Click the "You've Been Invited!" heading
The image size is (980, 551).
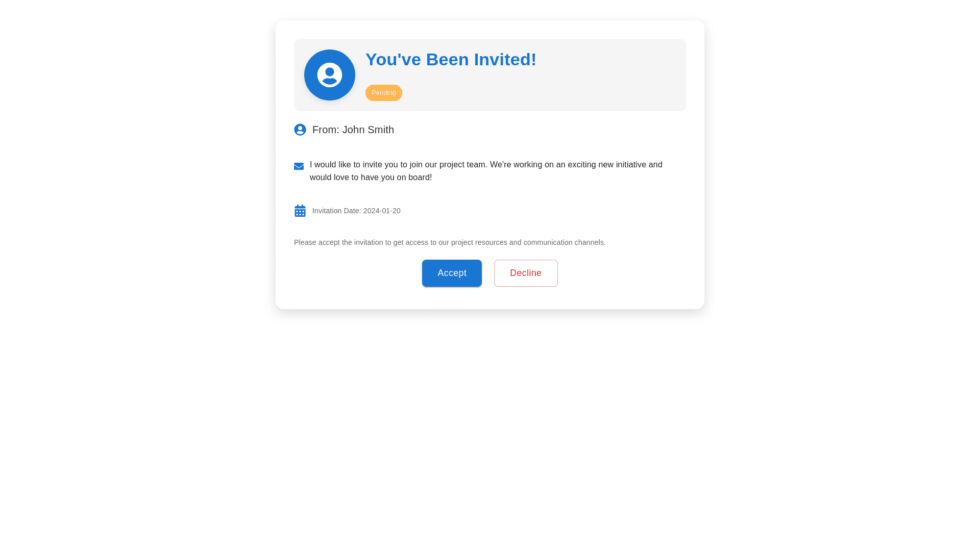coord(451,60)
